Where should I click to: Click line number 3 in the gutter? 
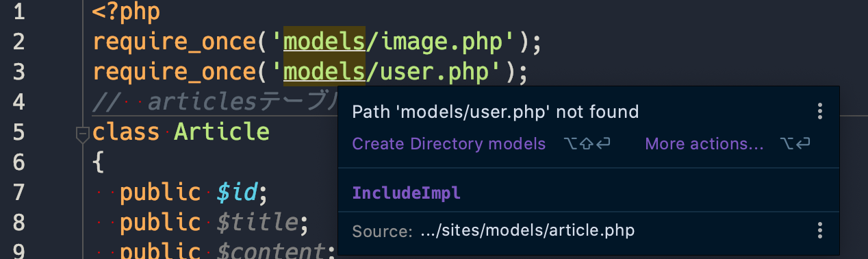19,72
